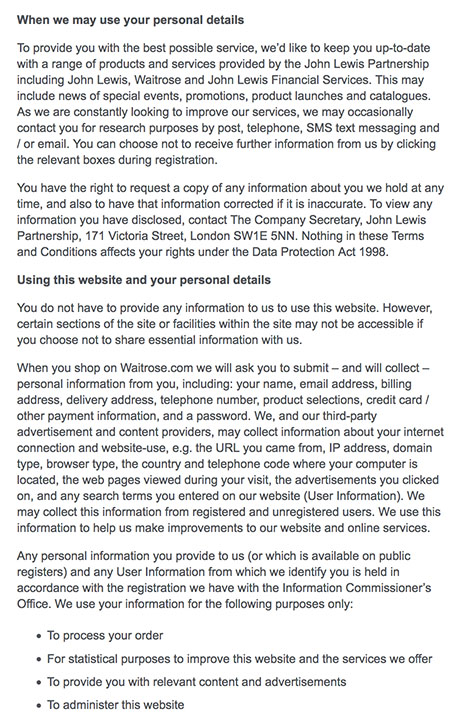Viewport: 459px width, 723px height.
Task: Click the bullet item 'To process your order'
Action: pyautogui.click(x=105, y=635)
